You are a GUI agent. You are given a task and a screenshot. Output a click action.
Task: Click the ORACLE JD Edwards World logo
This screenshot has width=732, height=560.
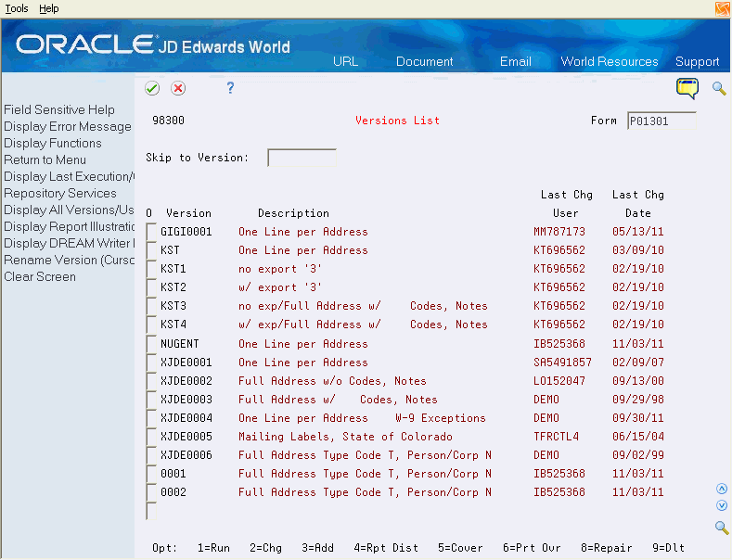coord(153,45)
